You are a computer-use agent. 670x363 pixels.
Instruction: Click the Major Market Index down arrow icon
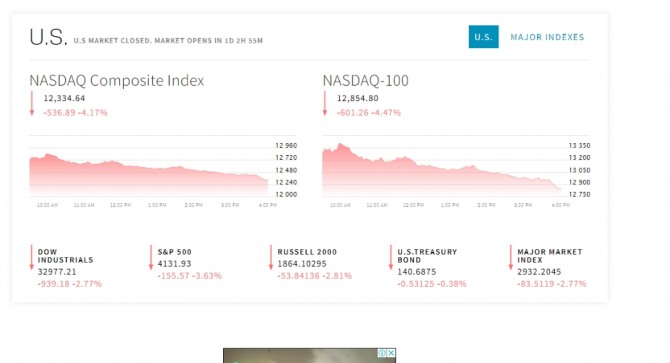(511, 257)
